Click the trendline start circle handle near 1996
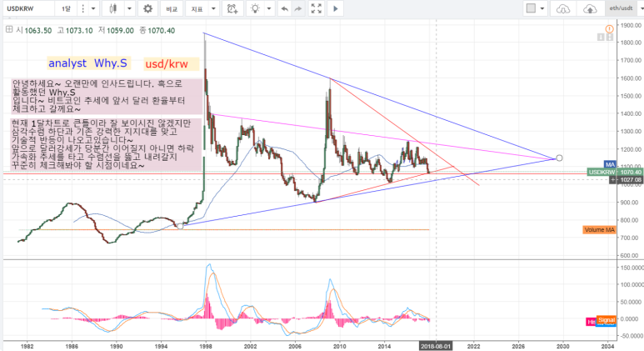 point(180,226)
